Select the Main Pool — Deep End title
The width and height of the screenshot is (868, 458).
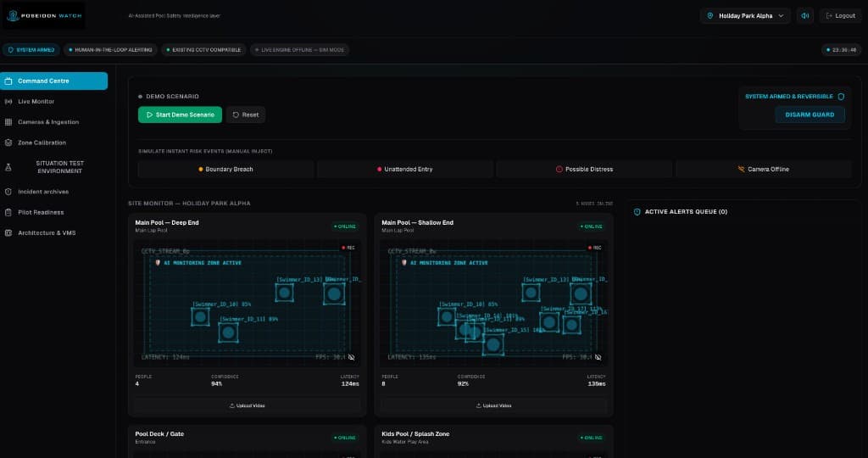pyautogui.click(x=167, y=222)
